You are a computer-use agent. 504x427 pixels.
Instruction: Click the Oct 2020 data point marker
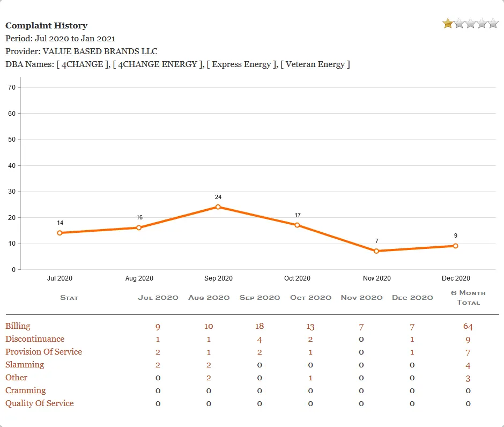298,225
